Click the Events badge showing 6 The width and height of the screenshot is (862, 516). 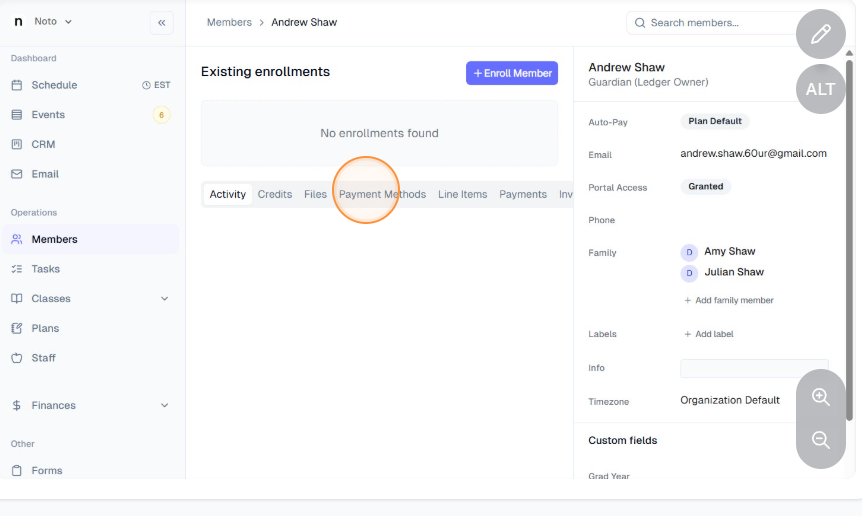(x=161, y=115)
